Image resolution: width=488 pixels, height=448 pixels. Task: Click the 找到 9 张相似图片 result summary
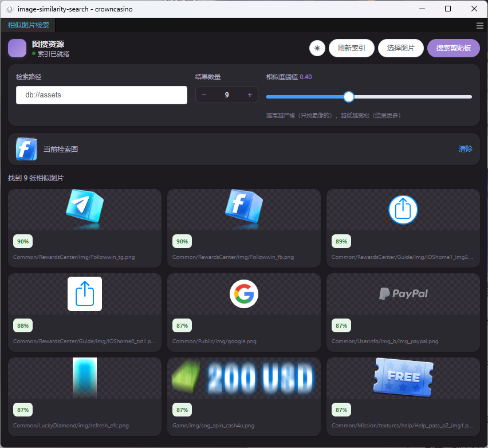[x=36, y=178]
